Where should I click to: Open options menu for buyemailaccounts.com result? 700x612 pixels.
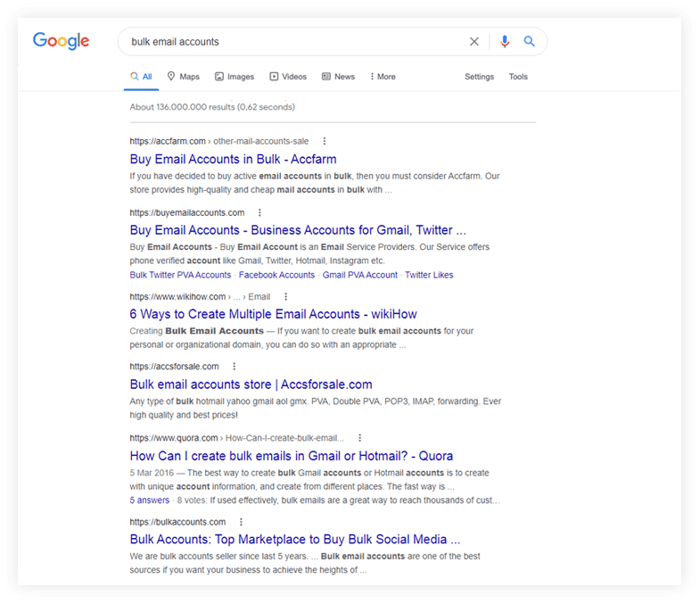pyautogui.click(x=259, y=212)
